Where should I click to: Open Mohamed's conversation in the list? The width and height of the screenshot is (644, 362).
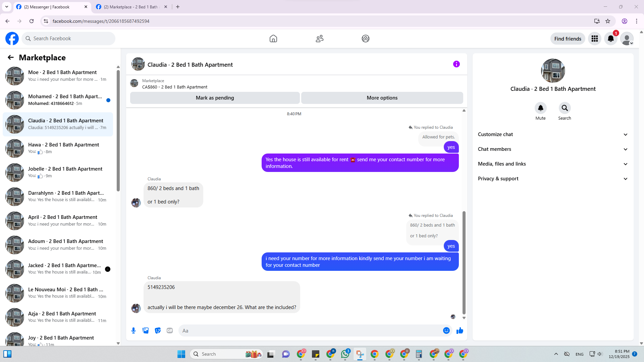64,100
